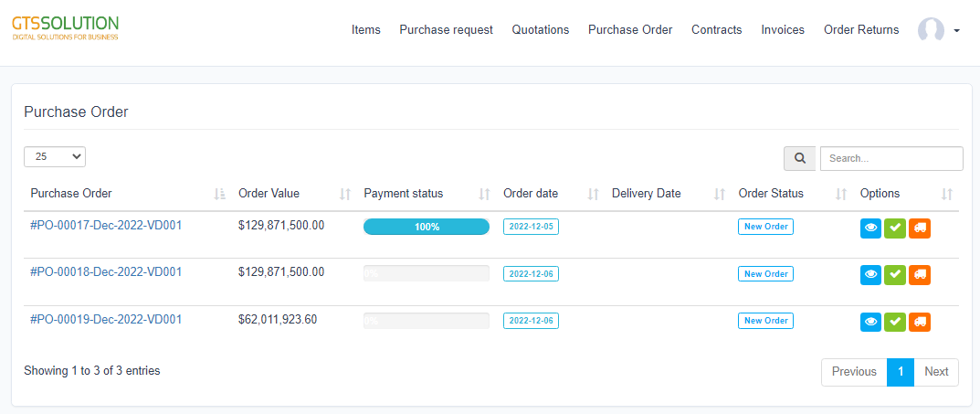Image resolution: width=980 pixels, height=414 pixels.
Task: Click the user avatar profile picture
Action: 931,30
